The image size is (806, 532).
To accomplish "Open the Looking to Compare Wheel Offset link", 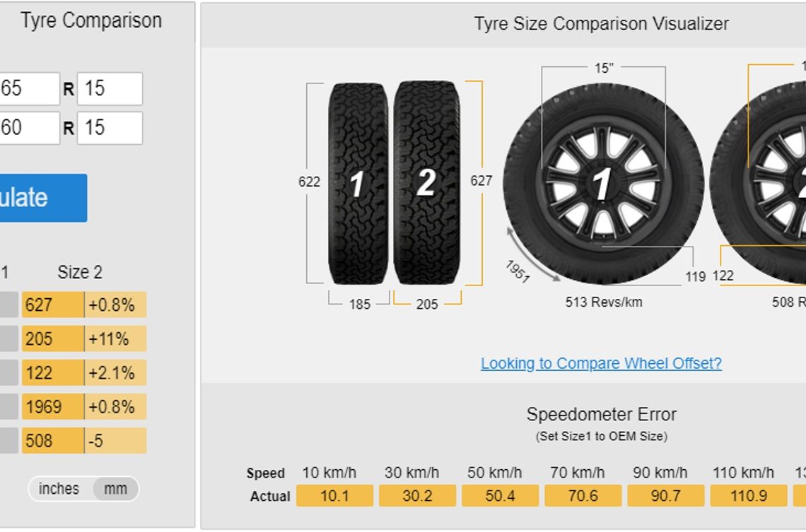I will (x=601, y=363).
